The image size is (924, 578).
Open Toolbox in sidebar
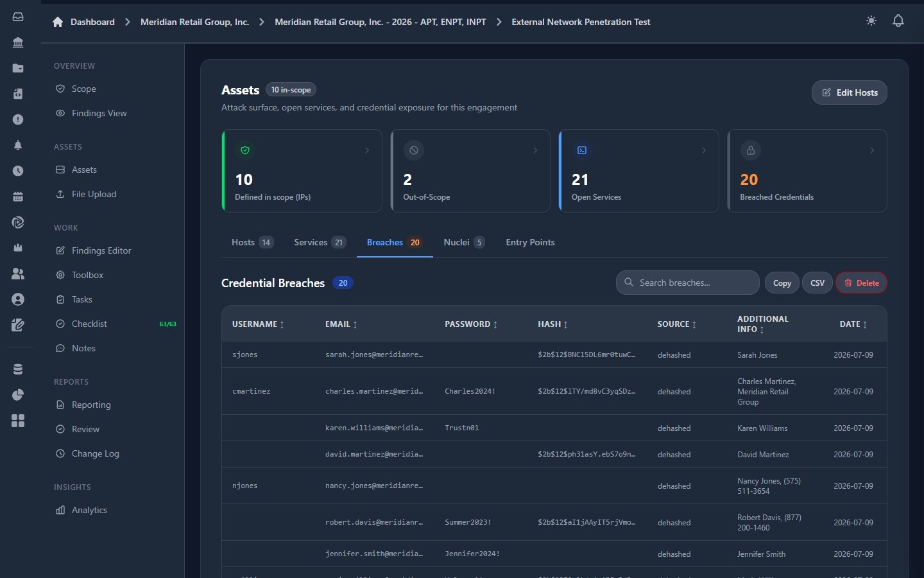tap(116, 275)
